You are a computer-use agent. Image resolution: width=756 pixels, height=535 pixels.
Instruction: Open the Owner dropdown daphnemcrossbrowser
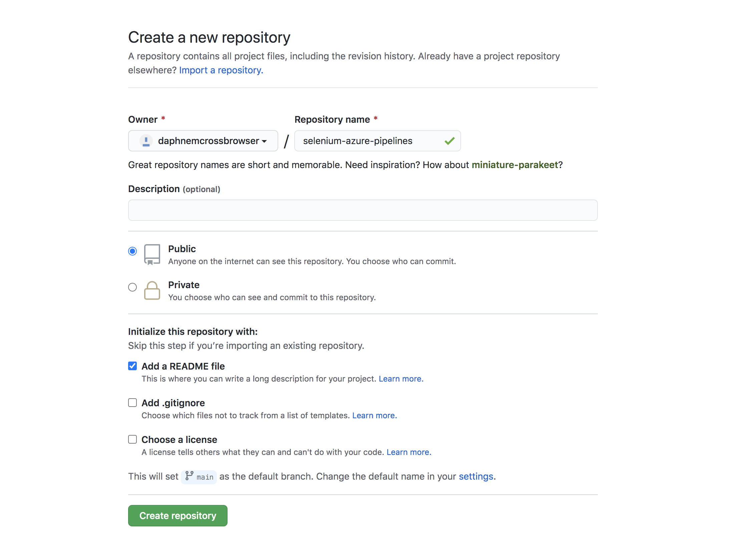pos(203,141)
